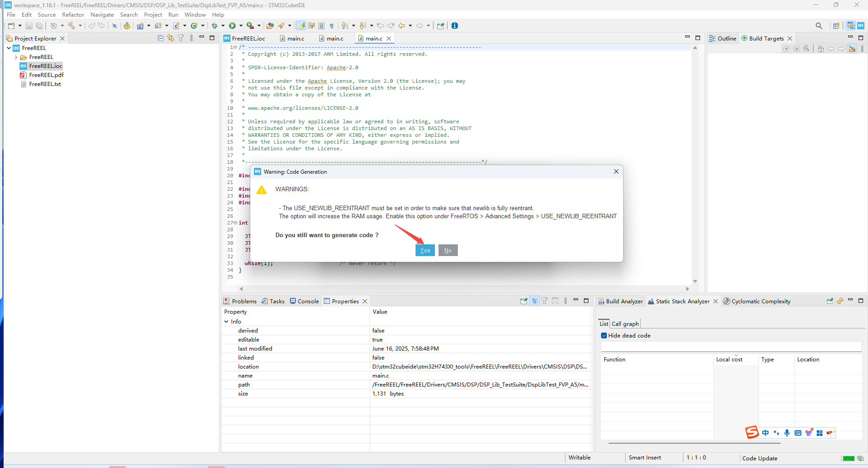The height and width of the screenshot is (468, 868).
Task: Toggle Show Categories in Properties view
Action: pos(534,301)
